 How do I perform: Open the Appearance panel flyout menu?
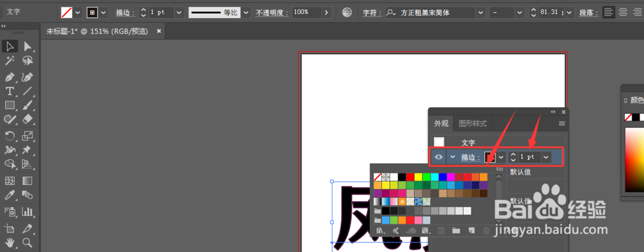[x=562, y=123]
